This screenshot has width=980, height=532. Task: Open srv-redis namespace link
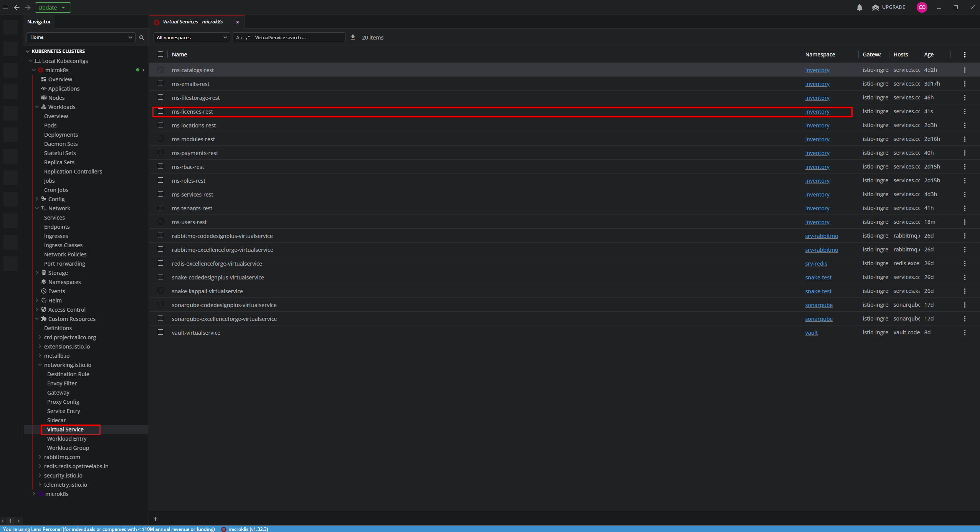coord(816,263)
